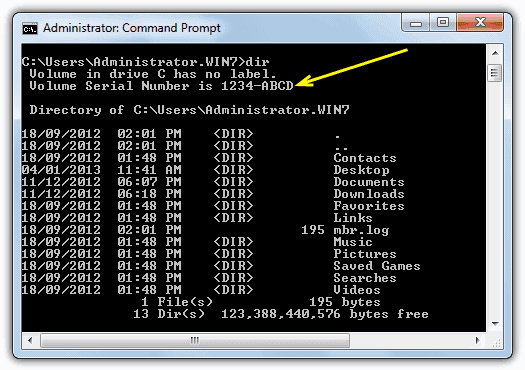Click the Desktop directory name
The image size is (525, 370).
[x=361, y=170]
